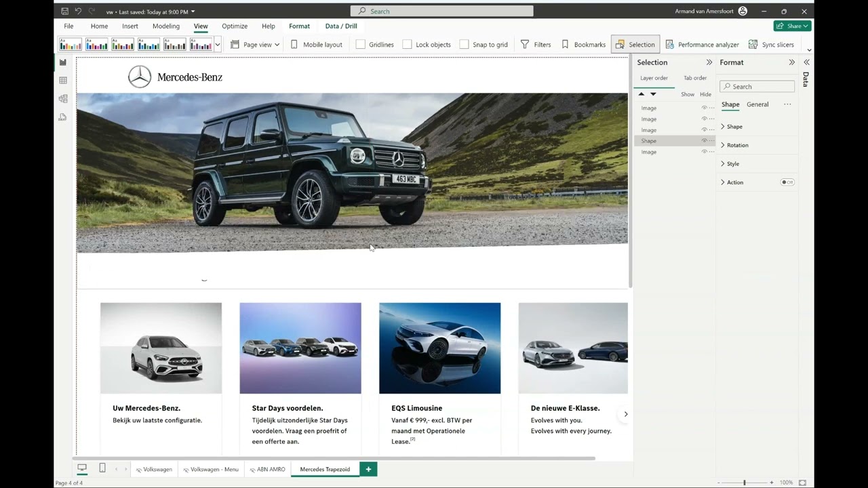Click the fit to page icon

803,483
